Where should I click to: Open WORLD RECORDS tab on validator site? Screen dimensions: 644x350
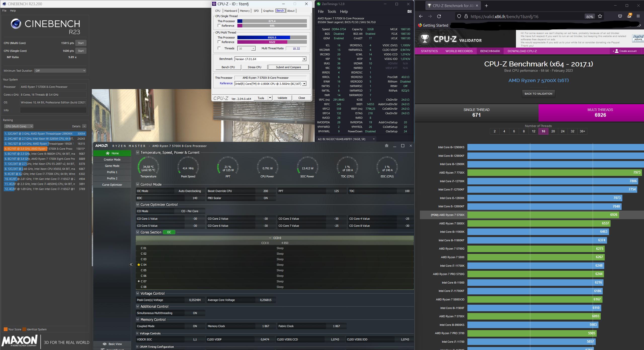(x=459, y=51)
